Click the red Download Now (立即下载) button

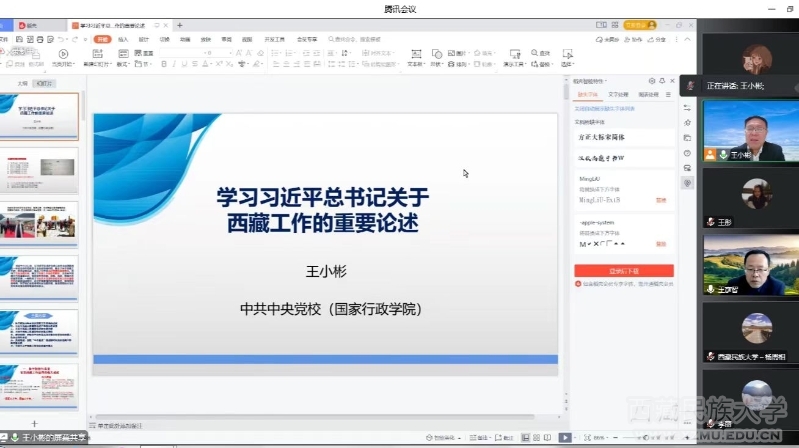[623, 270]
